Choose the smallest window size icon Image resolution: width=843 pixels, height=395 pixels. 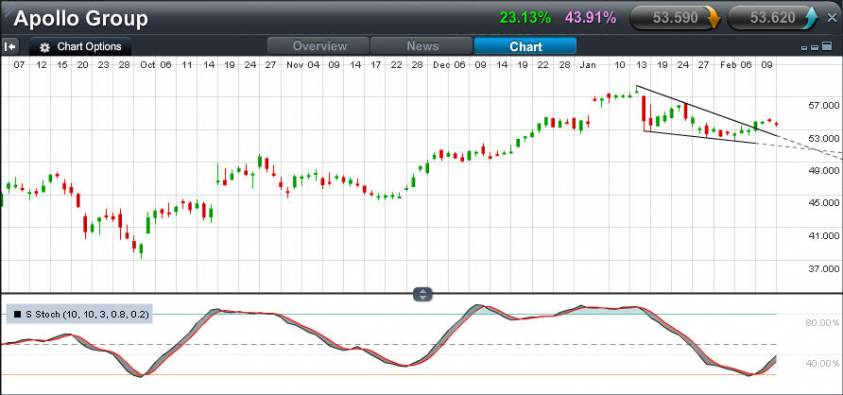point(804,48)
